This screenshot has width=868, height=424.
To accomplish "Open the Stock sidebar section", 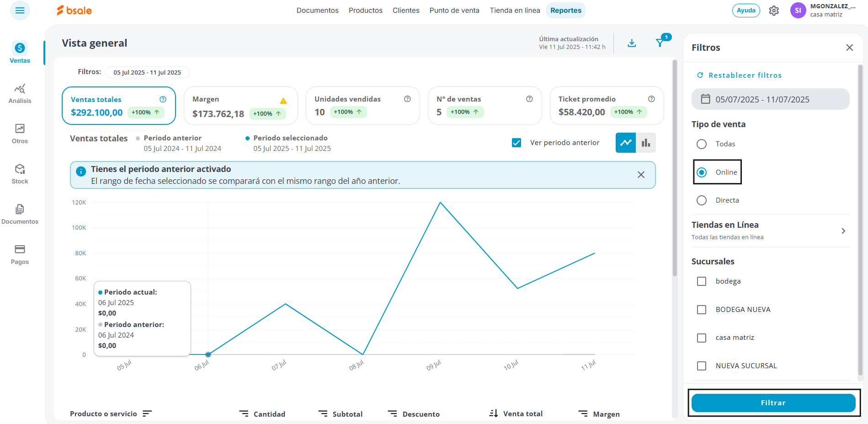I will point(20,174).
